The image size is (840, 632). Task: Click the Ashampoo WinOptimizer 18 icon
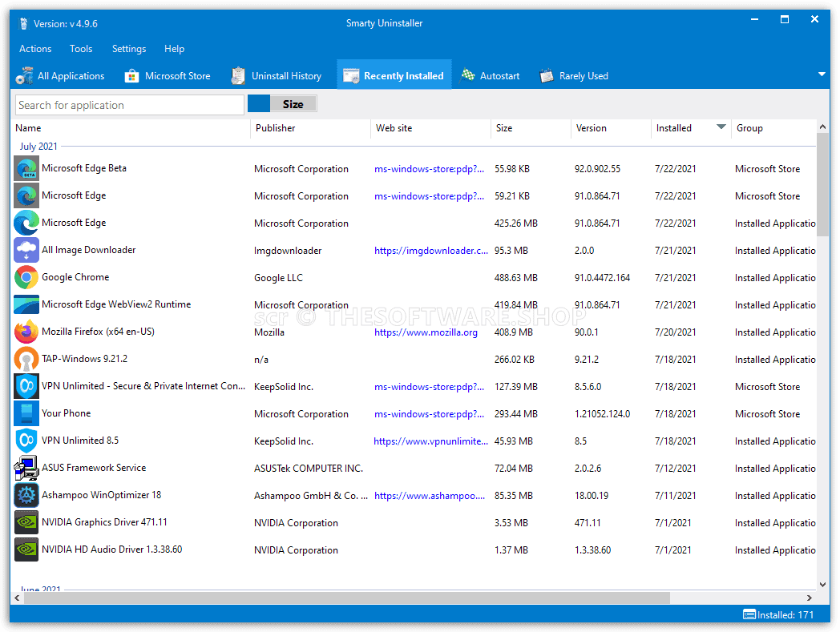pyautogui.click(x=26, y=495)
